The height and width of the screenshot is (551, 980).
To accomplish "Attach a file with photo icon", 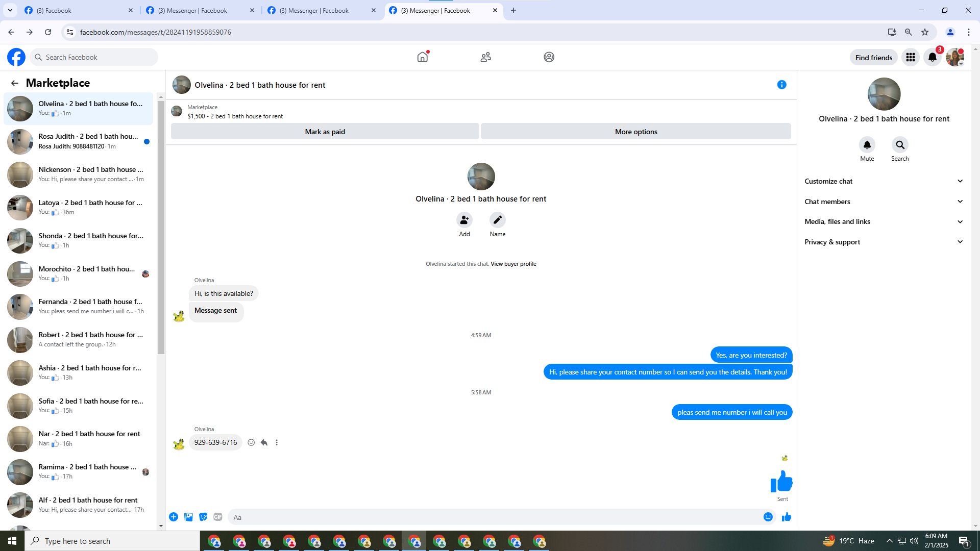I will (x=188, y=517).
